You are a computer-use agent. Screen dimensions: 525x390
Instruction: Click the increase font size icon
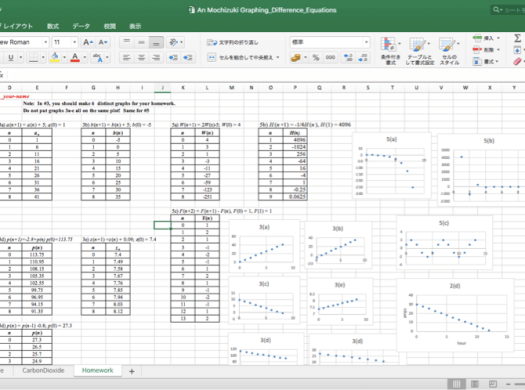(88, 42)
